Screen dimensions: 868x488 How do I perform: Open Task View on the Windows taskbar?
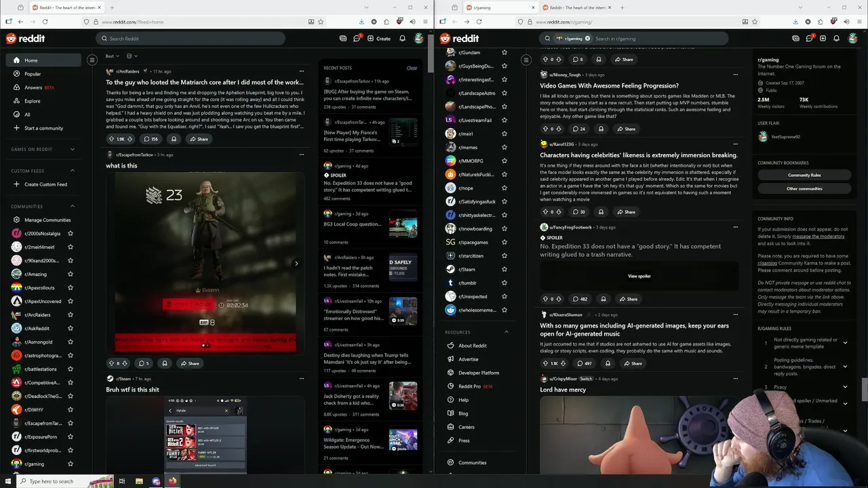122,481
